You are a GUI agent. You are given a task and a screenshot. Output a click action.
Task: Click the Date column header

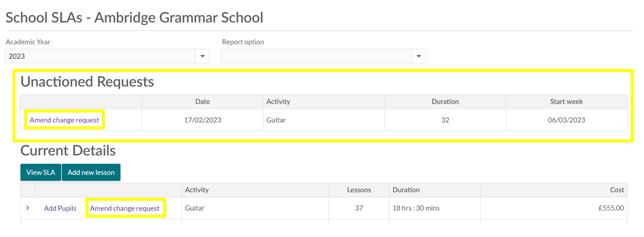click(x=202, y=101)
